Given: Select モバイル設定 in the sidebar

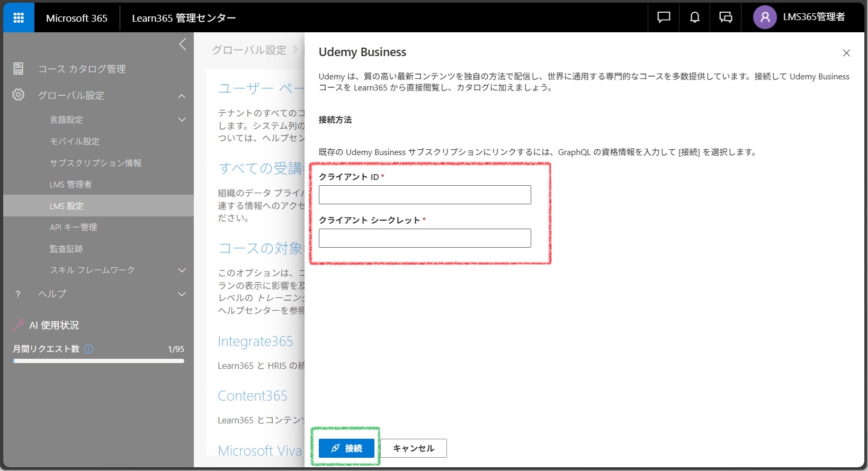Looking at the screenshot, I should pyautogui.click(x=75, y=141).
